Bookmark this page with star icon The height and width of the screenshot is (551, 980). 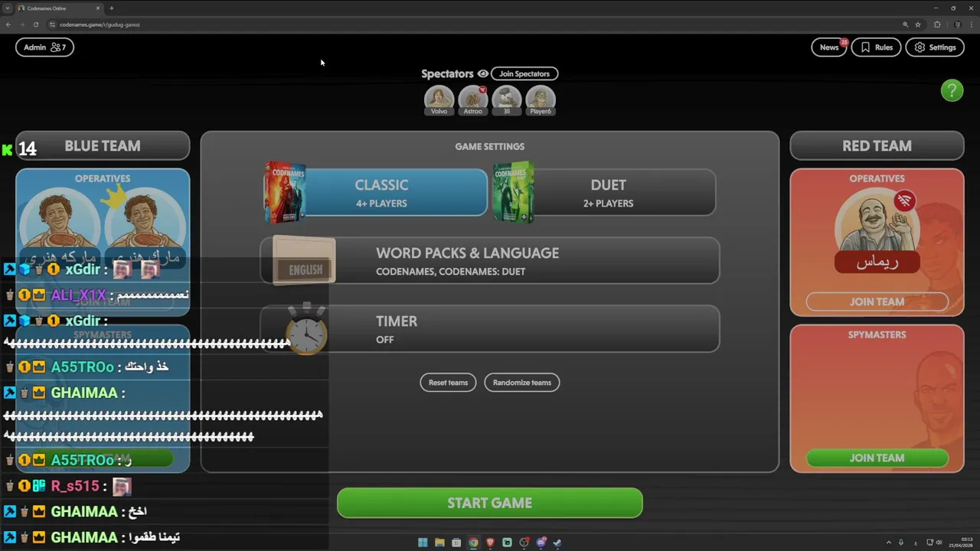918,24
